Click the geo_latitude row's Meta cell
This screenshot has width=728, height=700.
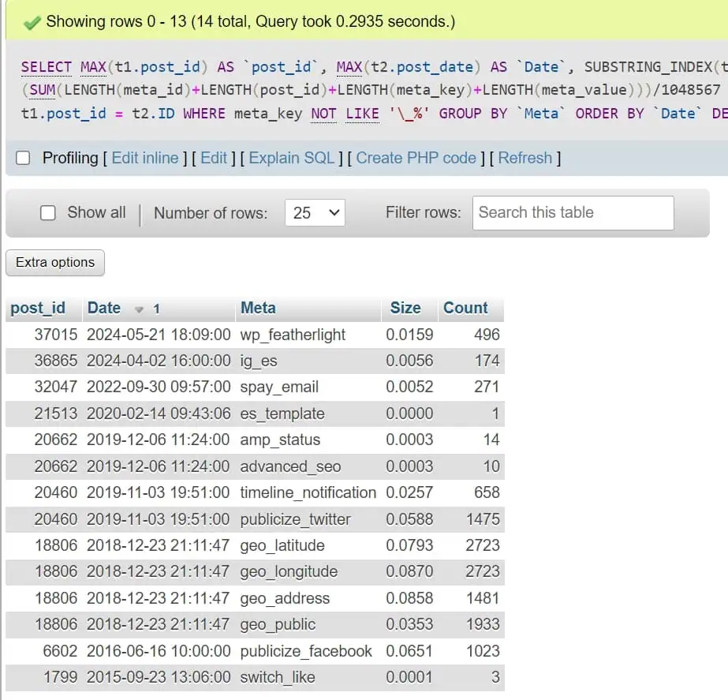click(282, 545)
